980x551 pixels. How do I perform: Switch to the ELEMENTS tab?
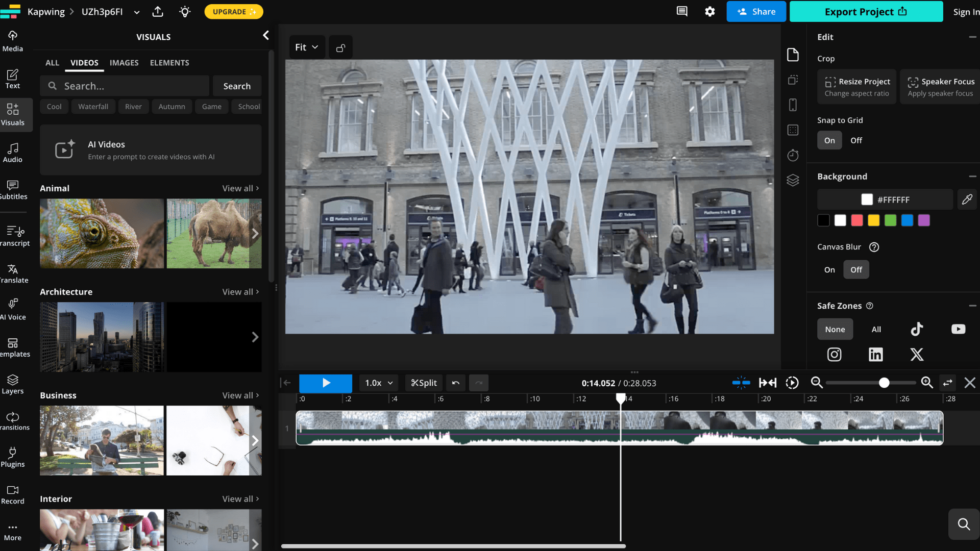tap(169, 63)
